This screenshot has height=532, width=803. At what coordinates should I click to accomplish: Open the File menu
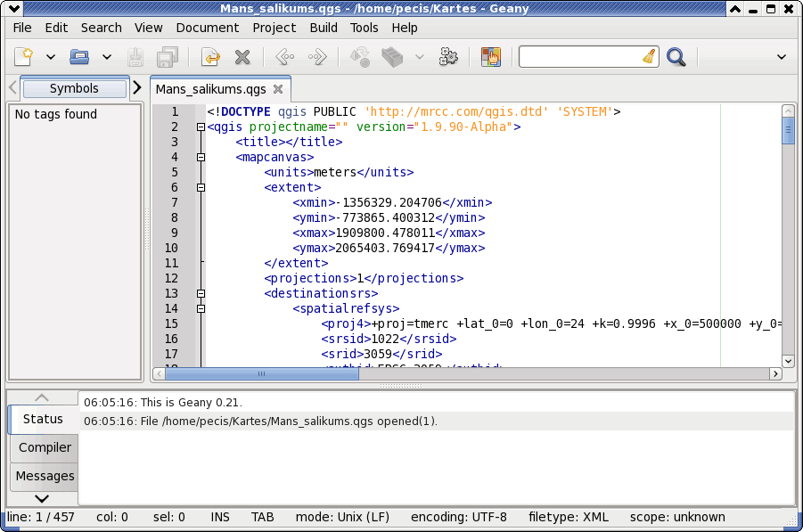pyautogui.click(x=22, y=28)
